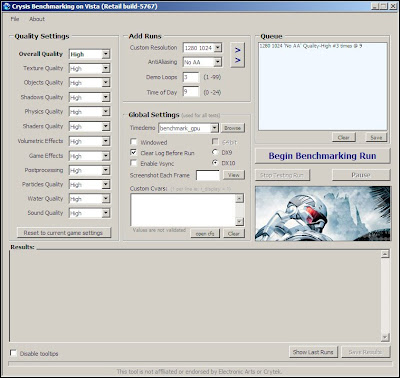Select the DX9 radio button
This screenshot has width=400, height=378.
pos(215,152)
